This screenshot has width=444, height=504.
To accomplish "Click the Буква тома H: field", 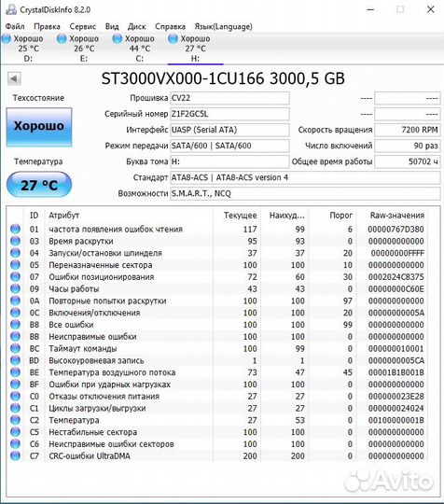I will [229, 161].
